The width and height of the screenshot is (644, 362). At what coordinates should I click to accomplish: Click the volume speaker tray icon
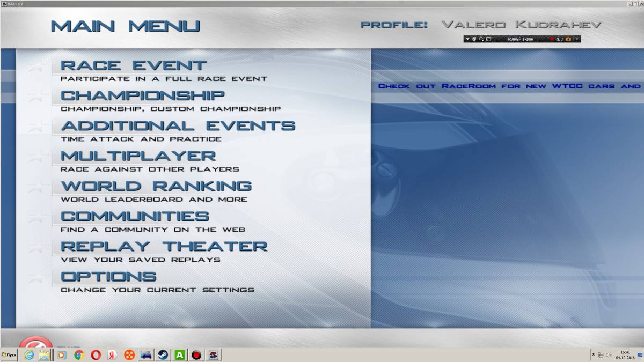(x=609, y=355)
